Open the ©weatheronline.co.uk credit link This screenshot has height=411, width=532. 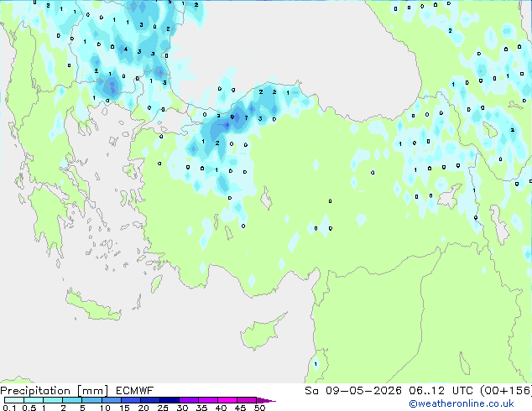tap(461, 403)
